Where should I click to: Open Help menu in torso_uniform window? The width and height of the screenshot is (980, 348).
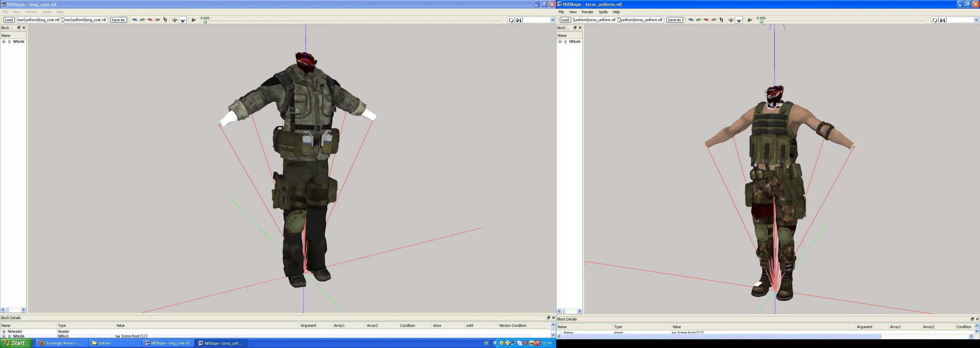click(616, 12)
